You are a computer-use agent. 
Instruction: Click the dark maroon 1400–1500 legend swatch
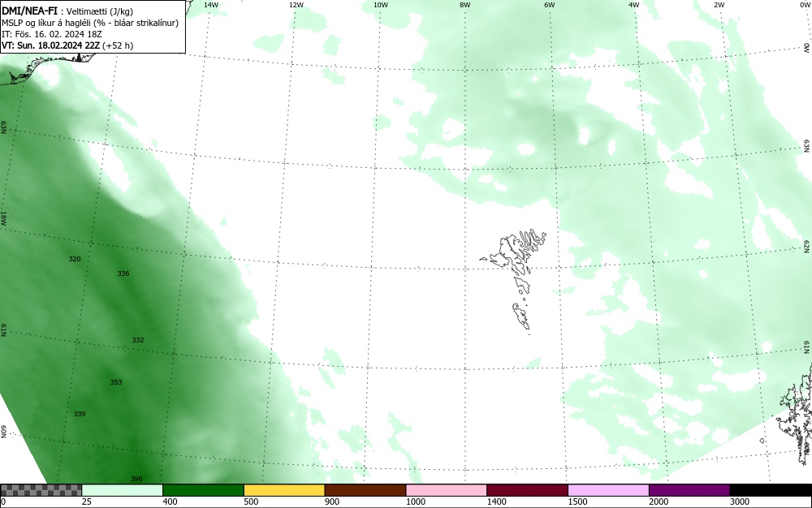coord(527,490)
